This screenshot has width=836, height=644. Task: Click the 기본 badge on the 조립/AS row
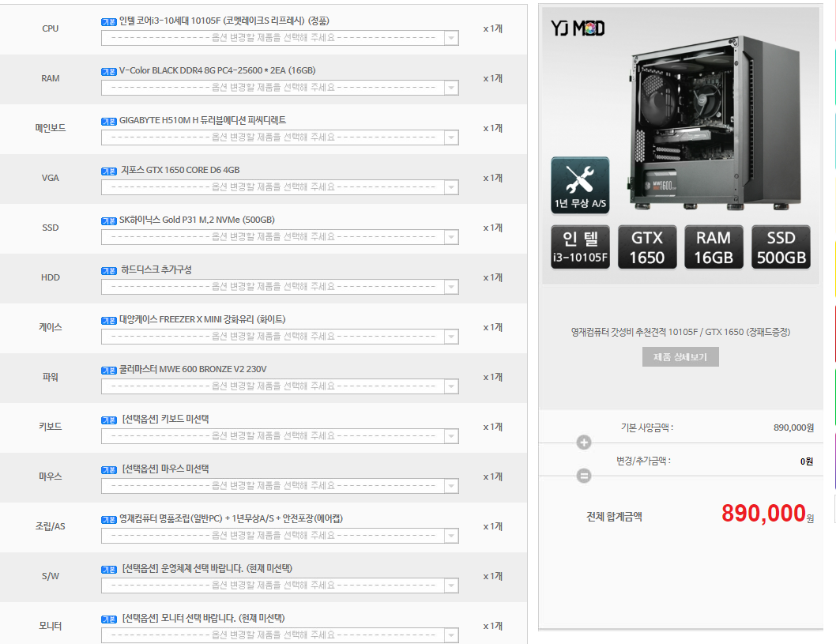coord(109,519)
